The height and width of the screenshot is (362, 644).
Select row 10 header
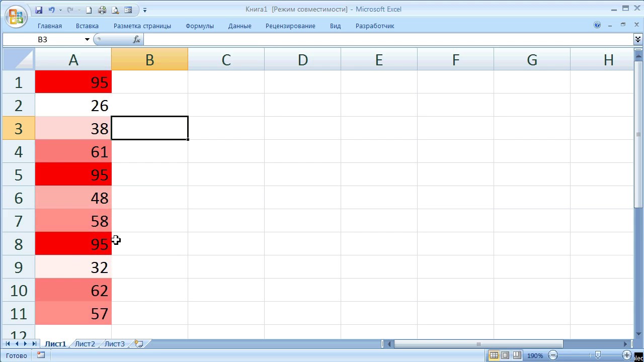pos(19,290)
